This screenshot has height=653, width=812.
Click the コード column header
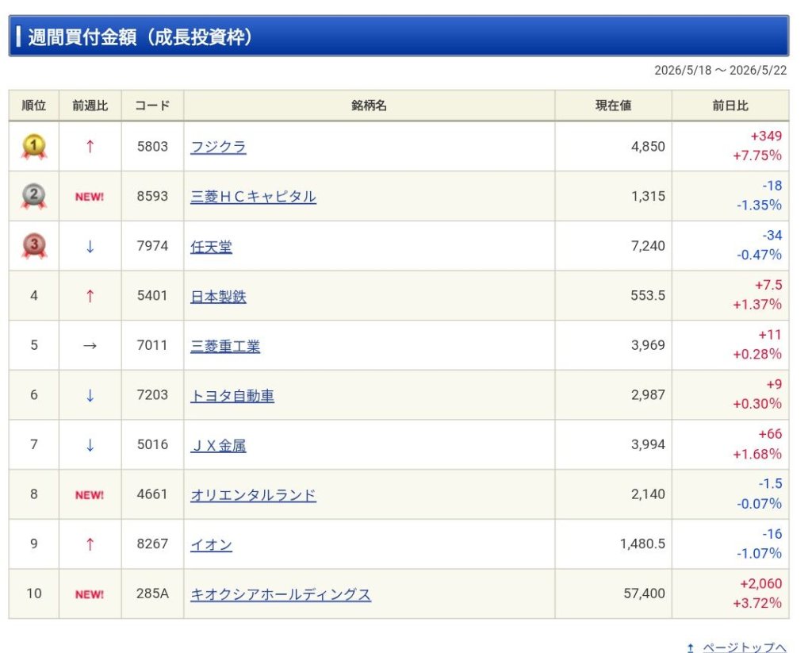(x=152, y=106)
